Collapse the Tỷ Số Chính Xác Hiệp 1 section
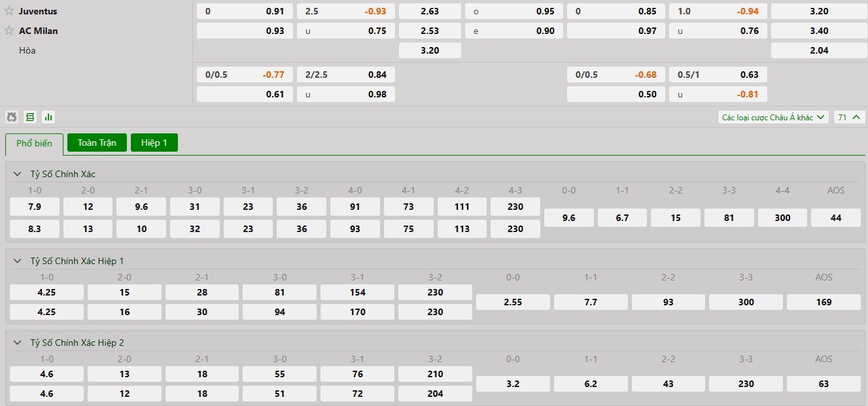The image size is (868, 406). (x=18, y=261)
